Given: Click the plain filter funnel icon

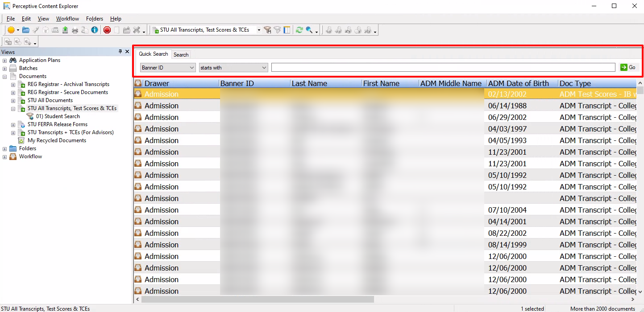Looking at the screenshot, I should pyautogui.click(x=277, y=30).
